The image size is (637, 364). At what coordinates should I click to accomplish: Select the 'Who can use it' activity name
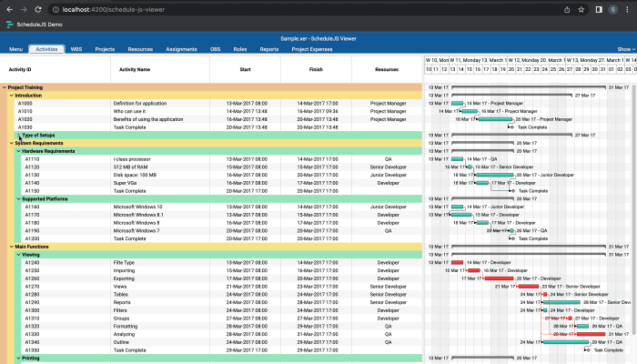click(x=129, y=111)
